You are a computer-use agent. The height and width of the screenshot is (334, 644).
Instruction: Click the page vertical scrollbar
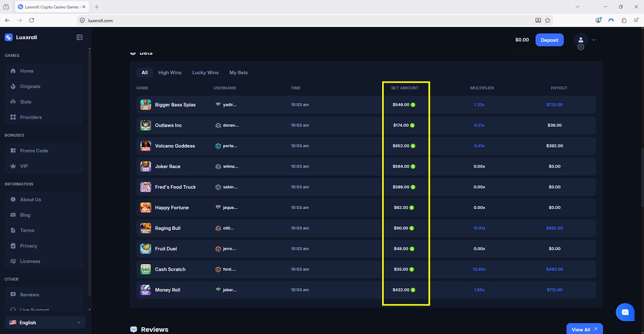point(642,177)
